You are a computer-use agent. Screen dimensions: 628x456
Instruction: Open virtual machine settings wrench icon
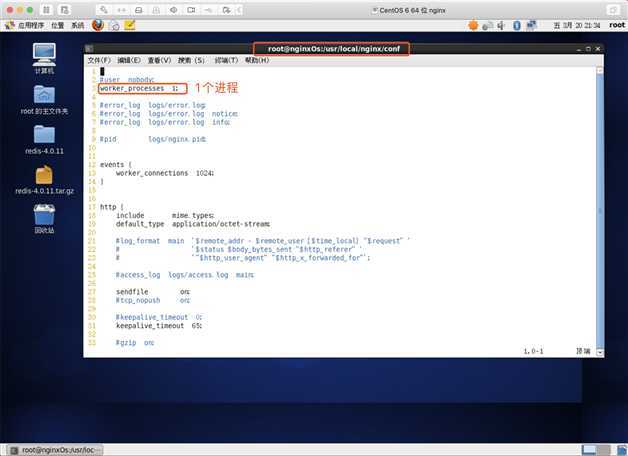click(x=104, y=10)
